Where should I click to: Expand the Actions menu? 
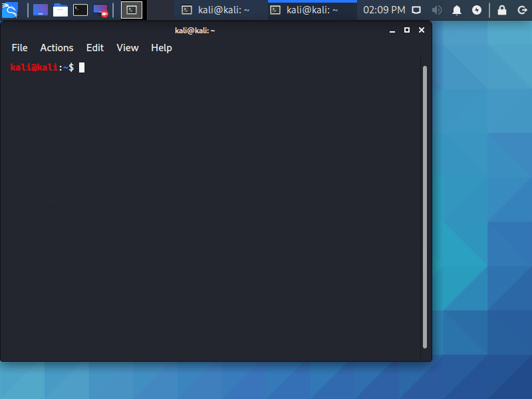point(57,48)
